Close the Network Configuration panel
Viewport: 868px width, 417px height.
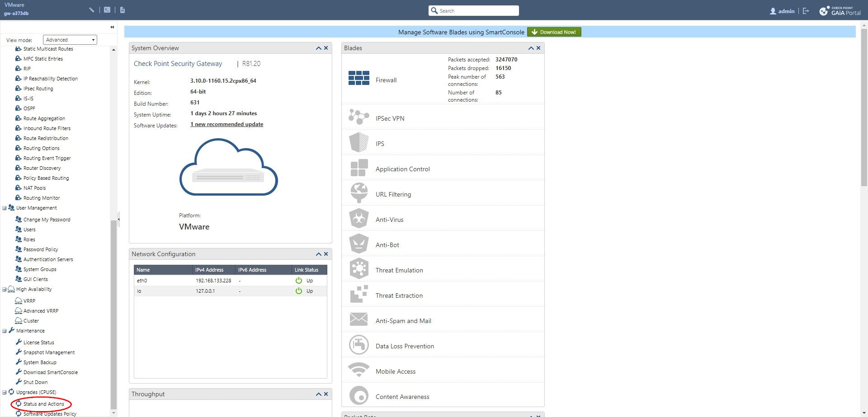326,254
